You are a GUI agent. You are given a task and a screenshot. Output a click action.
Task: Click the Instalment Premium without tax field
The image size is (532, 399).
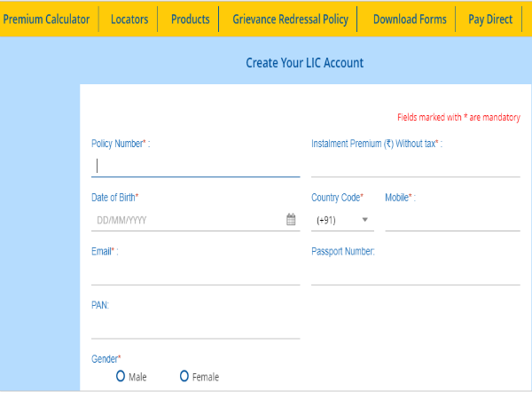[x=415, y=166]
